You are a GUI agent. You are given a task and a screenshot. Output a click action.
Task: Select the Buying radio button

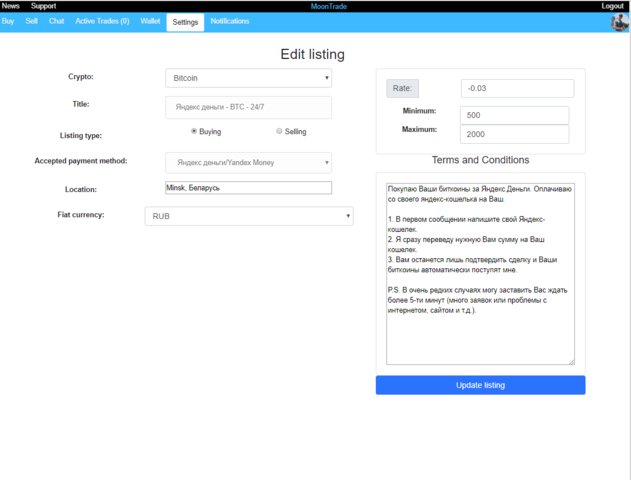tap(194, 131)
